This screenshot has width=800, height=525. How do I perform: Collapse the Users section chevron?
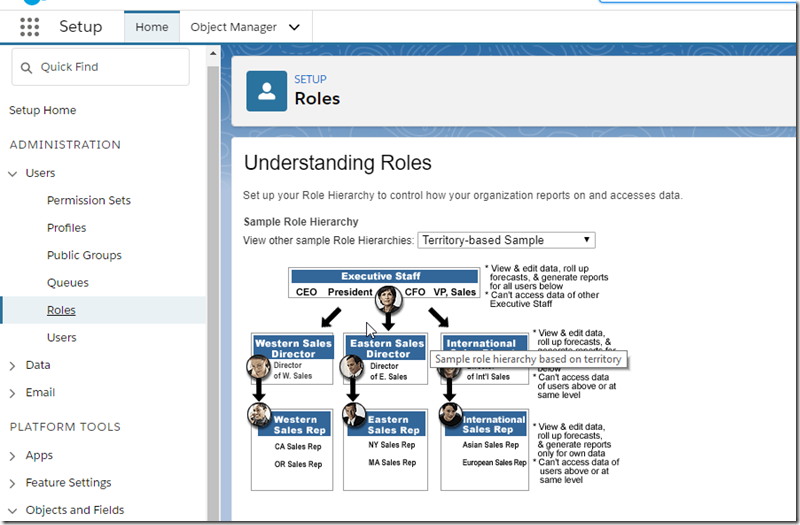point(13,174)
